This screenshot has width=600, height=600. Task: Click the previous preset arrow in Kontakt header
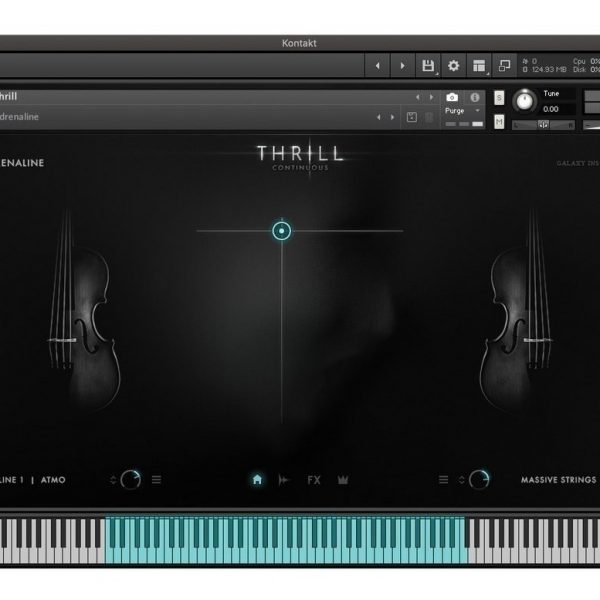pyautogui.click(x=377, y=66)
